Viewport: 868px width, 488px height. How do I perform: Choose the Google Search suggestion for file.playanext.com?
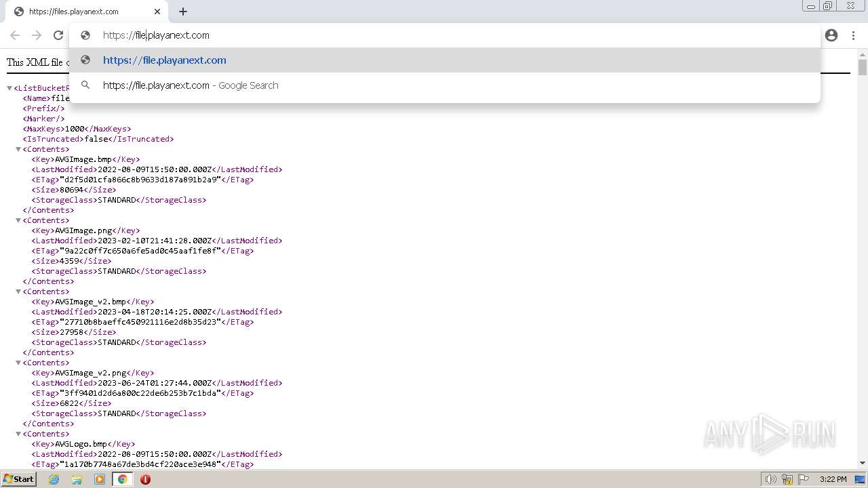click(445, 85)
